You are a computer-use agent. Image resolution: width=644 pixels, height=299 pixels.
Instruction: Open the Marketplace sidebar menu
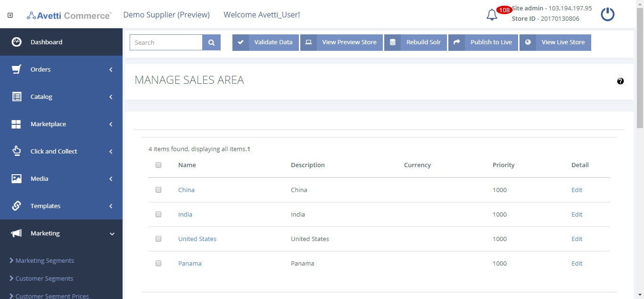point(61,124)
